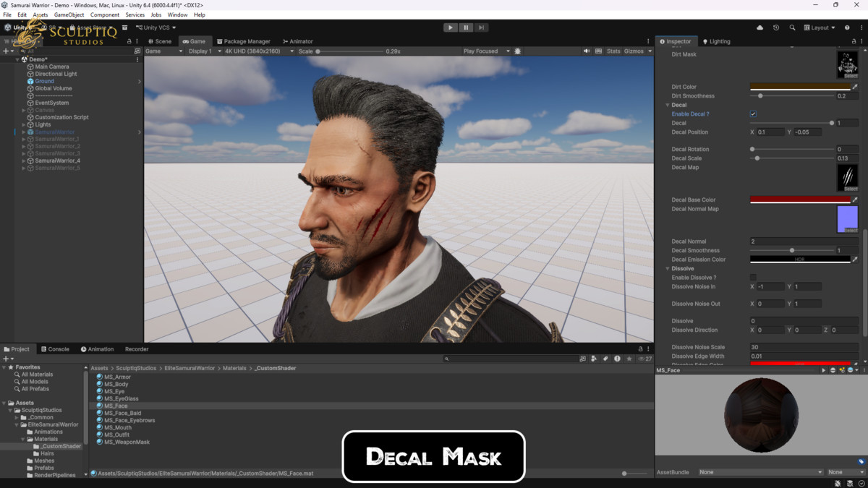
Task: Expand the SamuraiWarrior_4 hierarchy object
Action: [24, 160]
